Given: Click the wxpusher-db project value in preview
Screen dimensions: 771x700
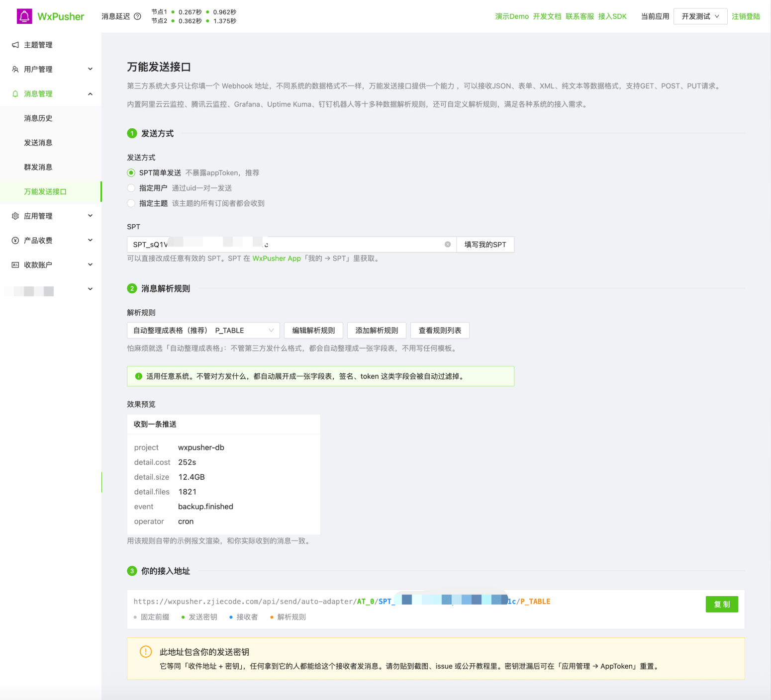Looking at the screenshot, I should (201, 447).
